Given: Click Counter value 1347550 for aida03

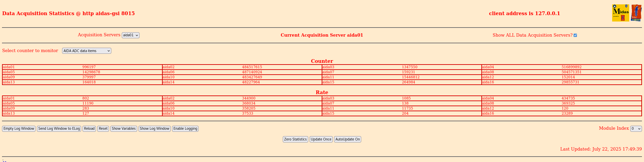Looking at the screenshot, I should coord(410,67).
